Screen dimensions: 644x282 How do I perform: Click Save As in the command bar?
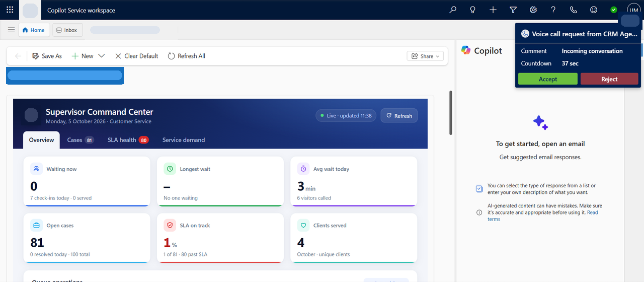[47, 56]
